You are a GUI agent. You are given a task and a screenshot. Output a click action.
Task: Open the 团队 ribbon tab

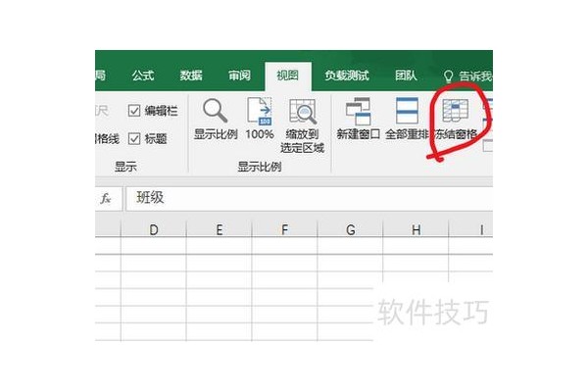(406, 75)
